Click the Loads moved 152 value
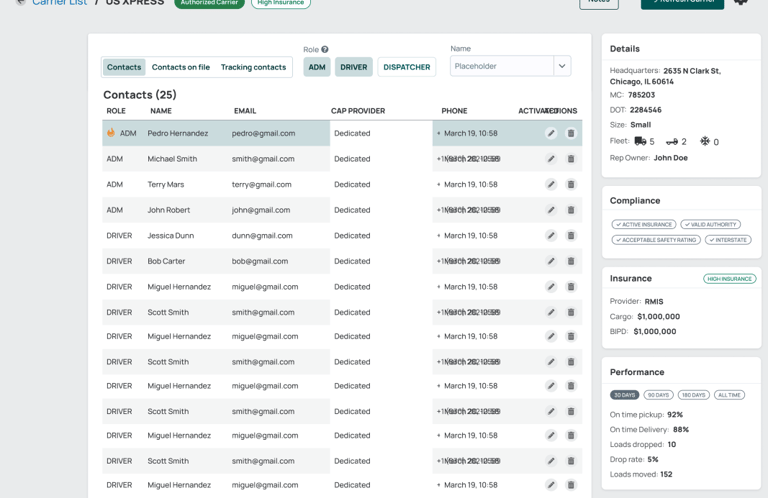Viewport: 768px width, 498px height. click(x=666, y=474)
